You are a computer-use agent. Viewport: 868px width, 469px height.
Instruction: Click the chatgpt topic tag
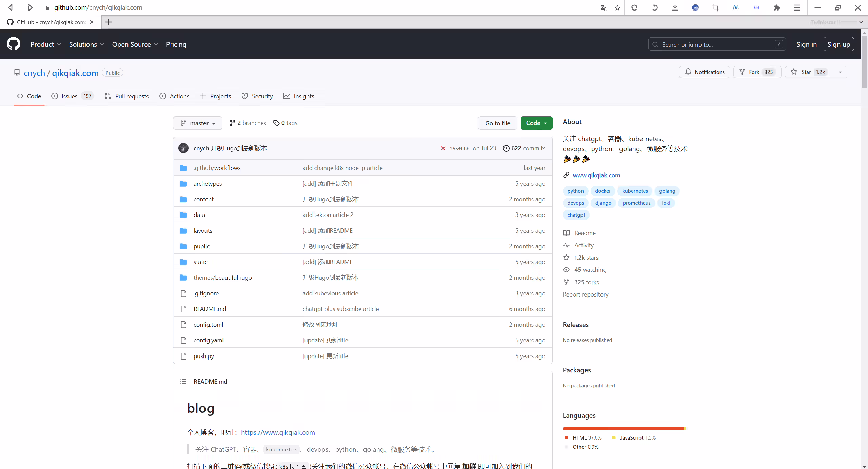pos(576,215)
